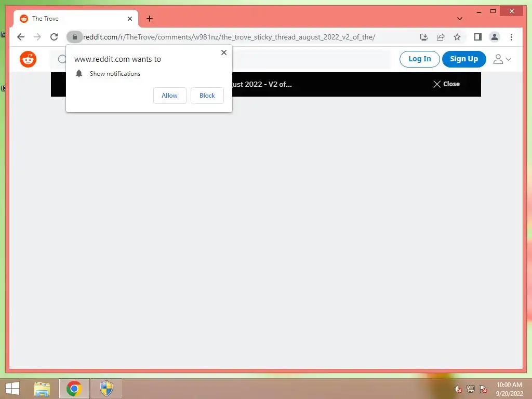Open the shield app in the taskbar
This screenshot has width=532, height=399.
pyautogui.click(x=106, y=389)
